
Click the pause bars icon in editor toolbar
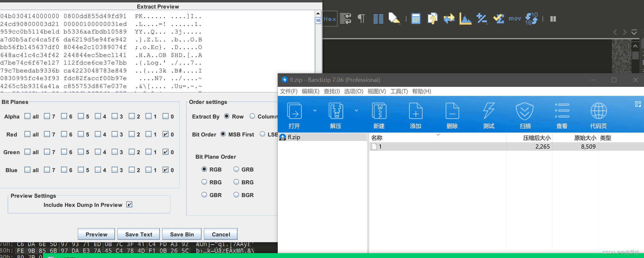(x=553, y=19)
